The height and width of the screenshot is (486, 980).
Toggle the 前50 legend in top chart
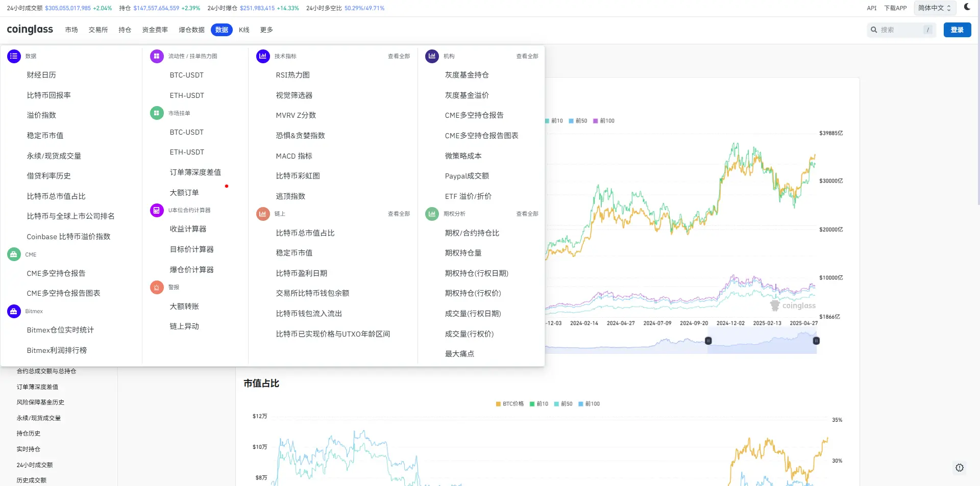(x=578, y=121)
